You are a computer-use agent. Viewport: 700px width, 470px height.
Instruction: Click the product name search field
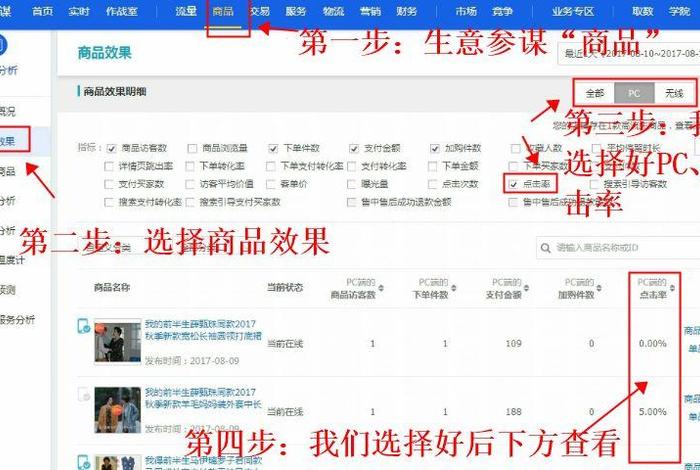[x=618, y=248]
